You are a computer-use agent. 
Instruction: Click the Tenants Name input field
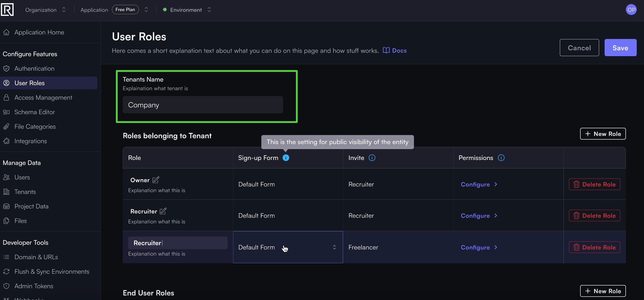pos(202,105)
